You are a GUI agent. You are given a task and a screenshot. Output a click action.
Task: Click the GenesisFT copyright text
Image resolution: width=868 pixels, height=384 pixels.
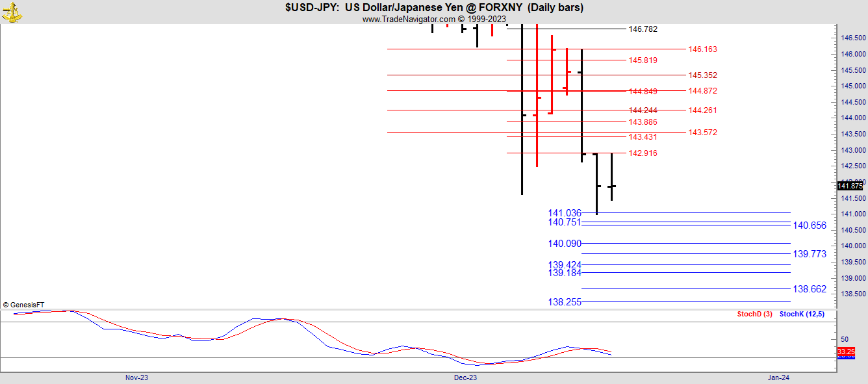pyautogui.click(x=24, y=305)
